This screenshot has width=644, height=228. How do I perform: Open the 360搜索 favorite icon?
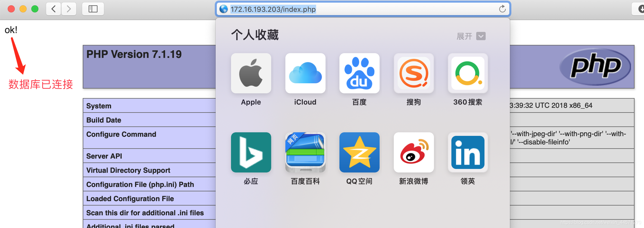pos(468,73)
